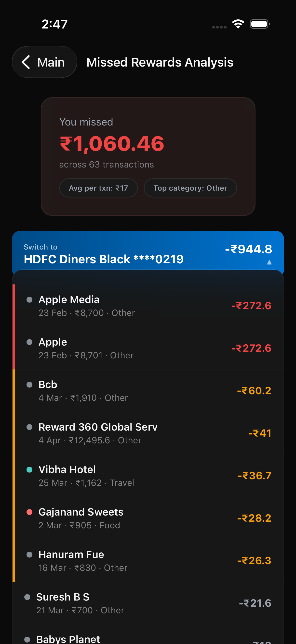Tap the missed amount ₹1,060.46 summary

point(111,143)
